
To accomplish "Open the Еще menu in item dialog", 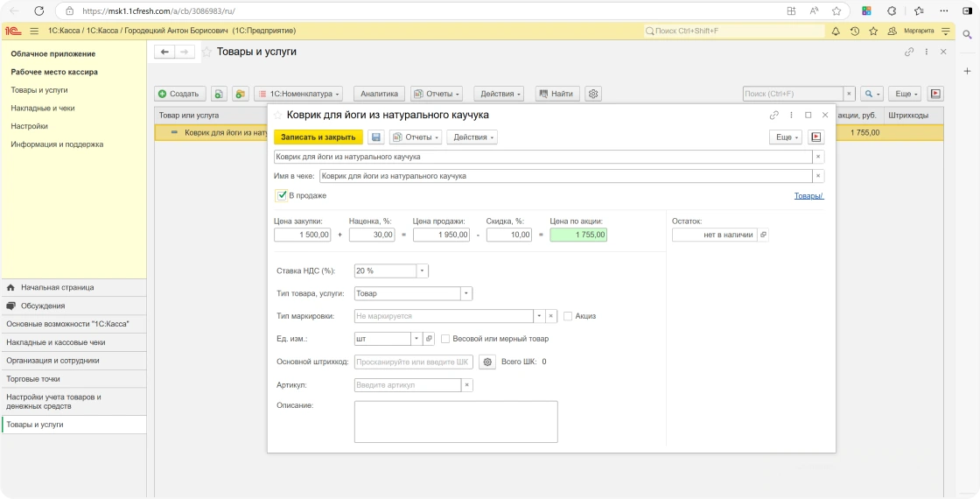I will coord(785,137).
